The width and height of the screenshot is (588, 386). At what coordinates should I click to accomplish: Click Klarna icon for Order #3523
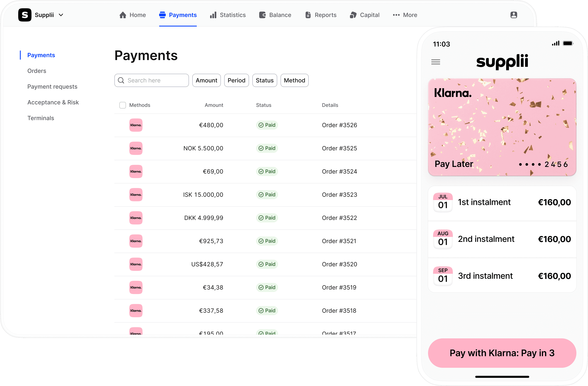[136, 195]
